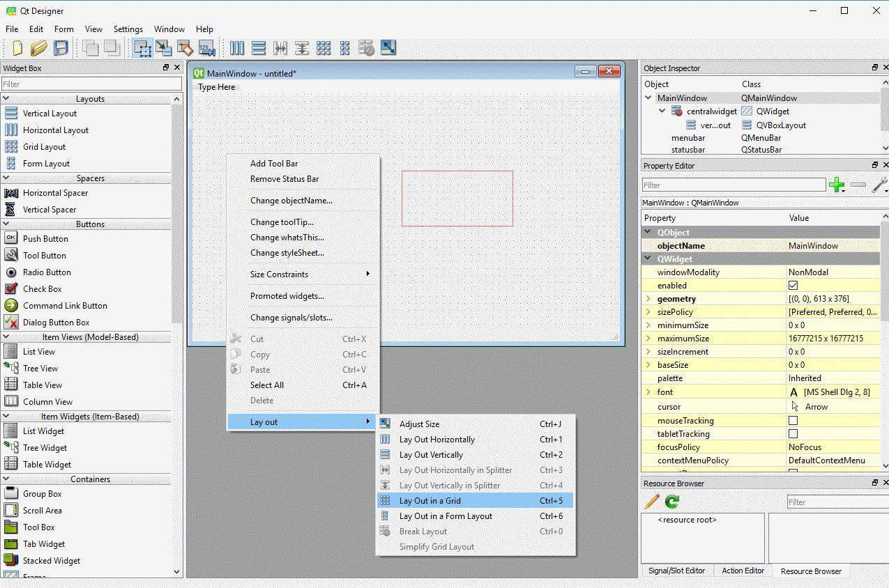Choose Lay Out in a Grid

pyautogui.click(x=475, y=501)
